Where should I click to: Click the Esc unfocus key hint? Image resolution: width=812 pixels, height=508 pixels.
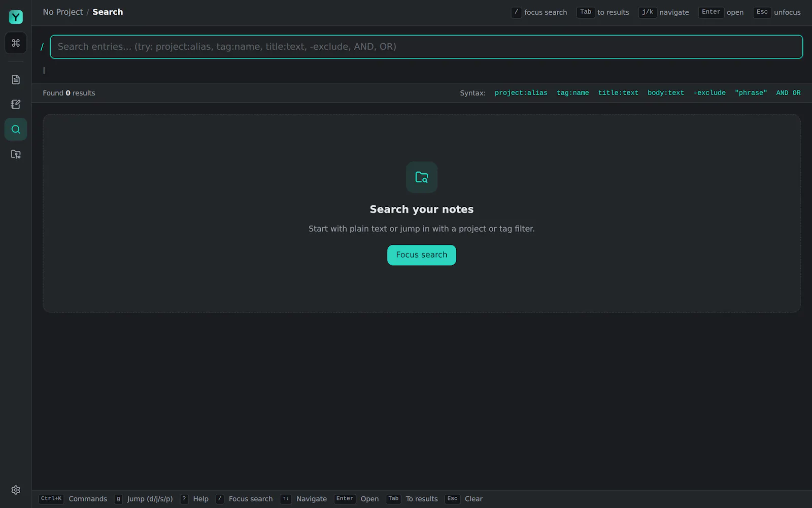(762, 12)
